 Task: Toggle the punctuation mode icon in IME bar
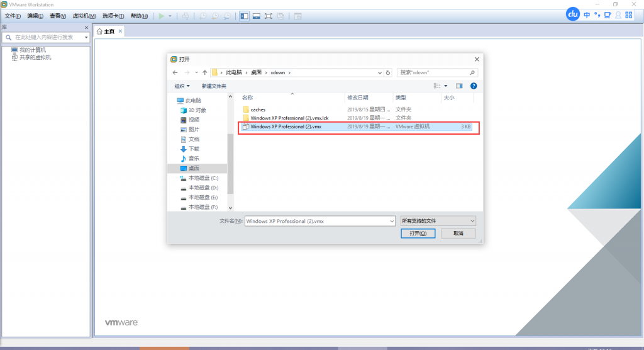click(597, 15)
